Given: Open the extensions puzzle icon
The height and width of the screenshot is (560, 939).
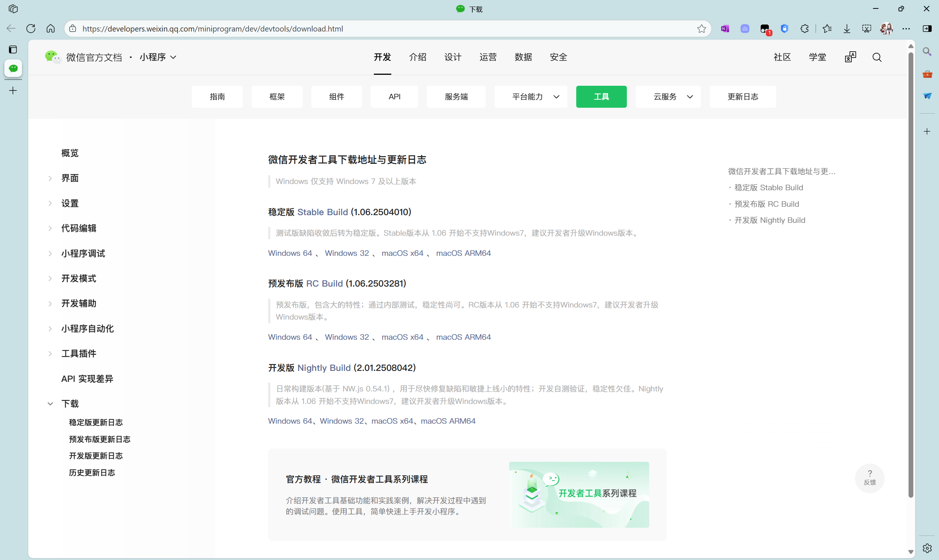Looking at the screenshot, I should coord(805,29).
